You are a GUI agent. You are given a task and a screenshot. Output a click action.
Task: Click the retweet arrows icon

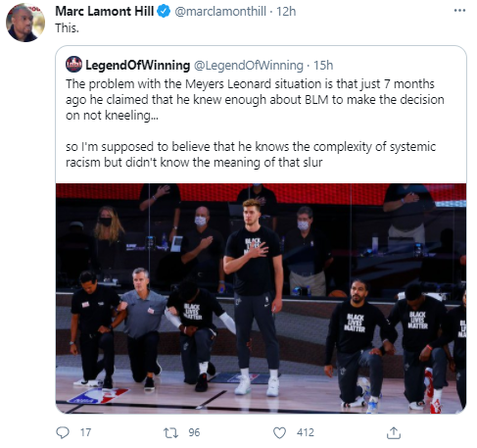pyautogui.click(x=170, y=433)
